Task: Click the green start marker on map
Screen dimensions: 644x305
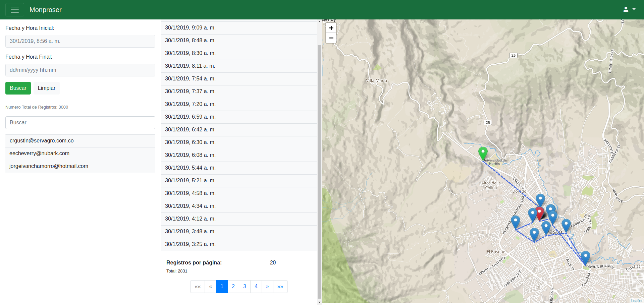Action: point(483,153)
